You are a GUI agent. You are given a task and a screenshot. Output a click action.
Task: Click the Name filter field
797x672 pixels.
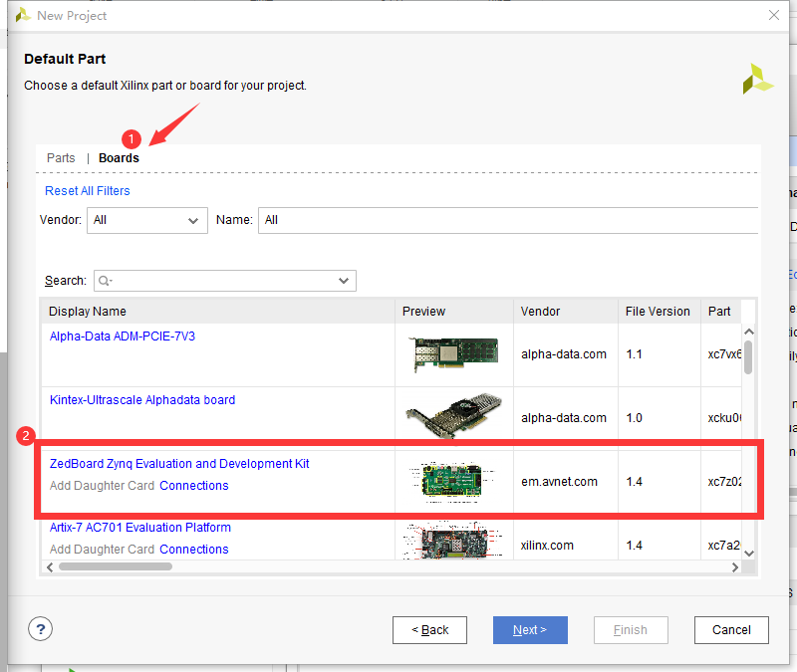point(508,220)
